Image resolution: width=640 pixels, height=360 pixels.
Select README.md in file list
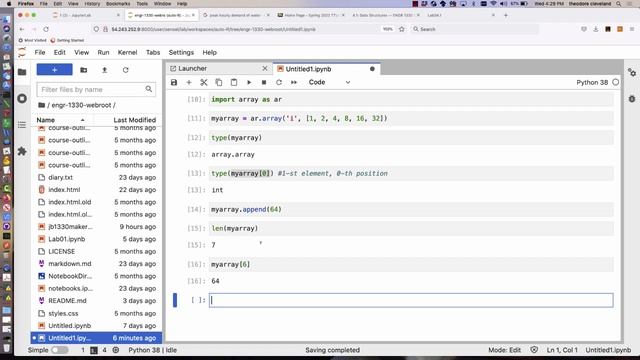click(x=96, y=301)
